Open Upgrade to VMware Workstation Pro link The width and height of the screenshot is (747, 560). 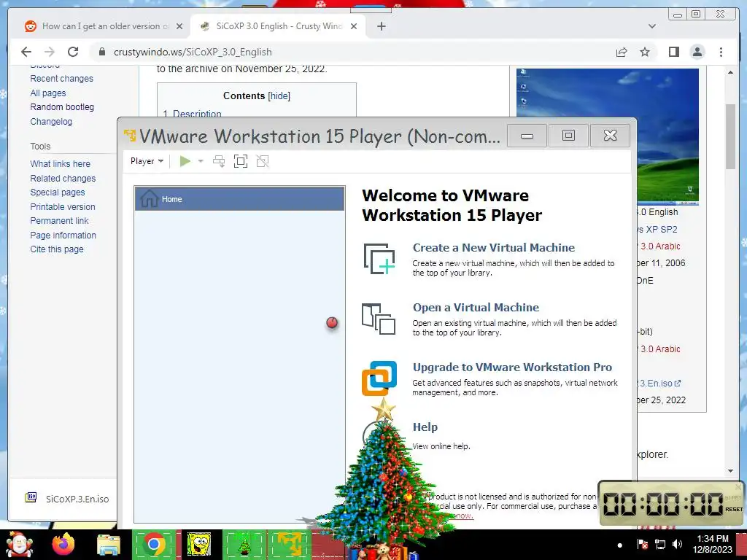[512, 367]
